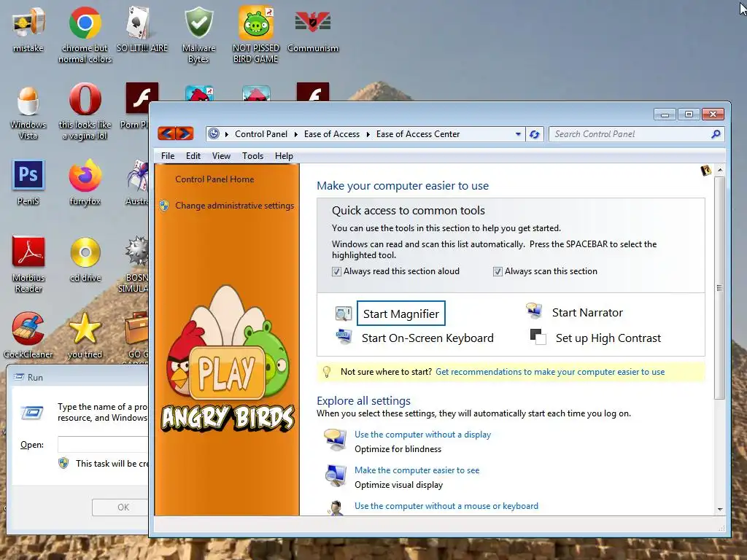
Task: Open the Edit menu
Action: click(193, 156)
